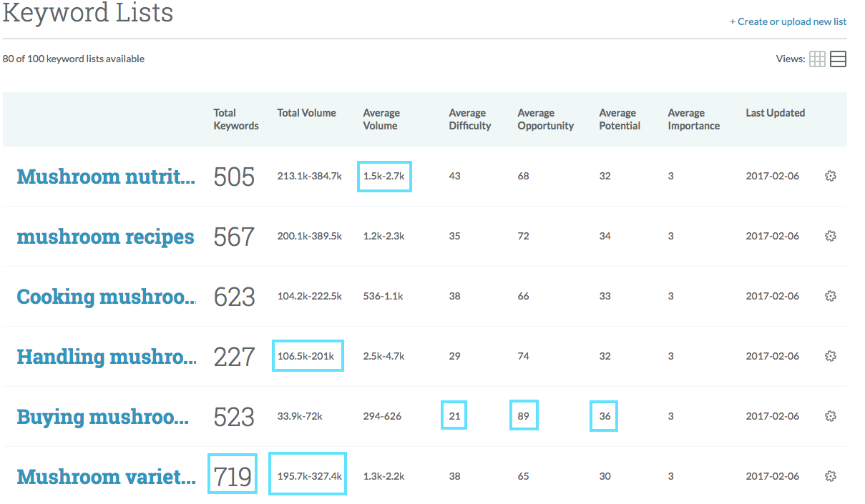Screen dimensions: 865x504
Task: Open settings gear for Cooking mushrooms list
Action: 831,296
